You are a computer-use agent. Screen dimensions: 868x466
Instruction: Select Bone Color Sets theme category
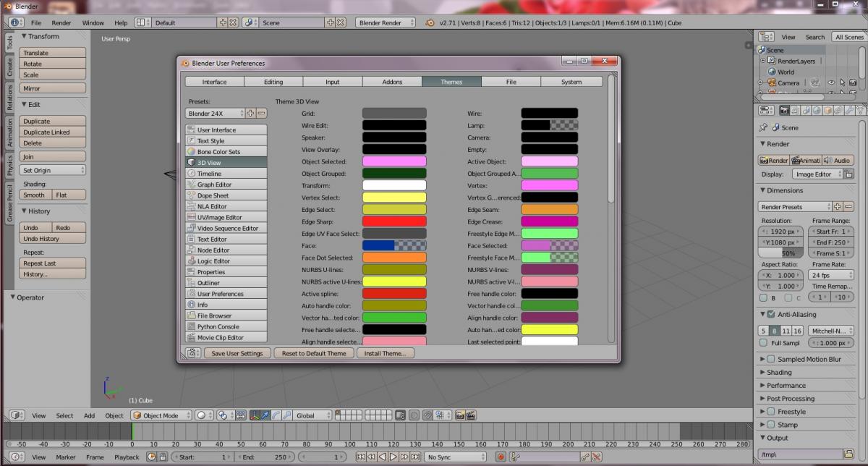click(226, 152)
